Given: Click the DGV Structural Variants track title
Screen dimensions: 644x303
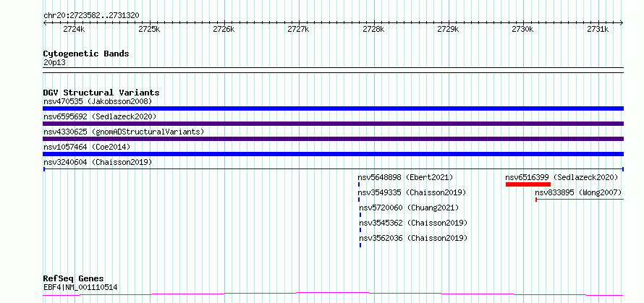Looking at the screenshot, I should click(101, 93).
